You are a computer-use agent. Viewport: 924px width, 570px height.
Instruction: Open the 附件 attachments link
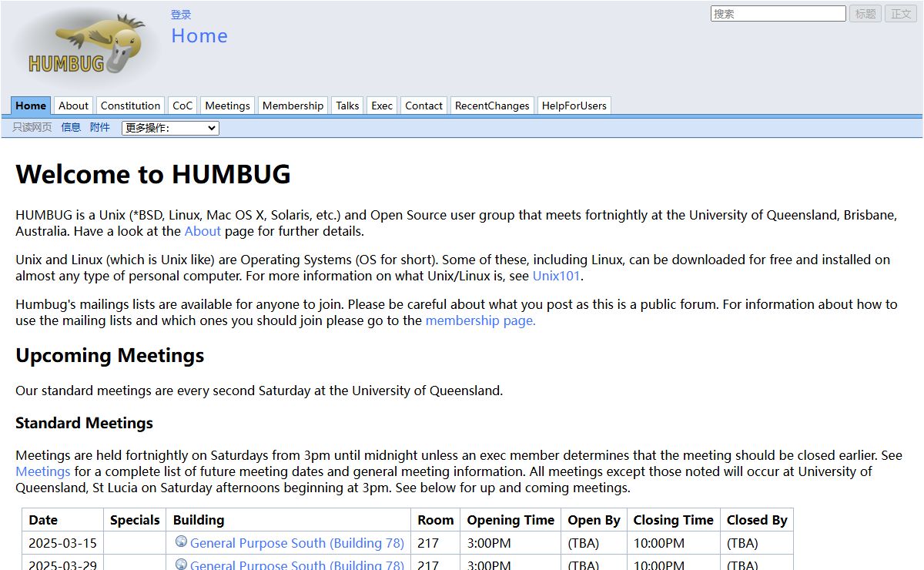(x=100, y=127)
